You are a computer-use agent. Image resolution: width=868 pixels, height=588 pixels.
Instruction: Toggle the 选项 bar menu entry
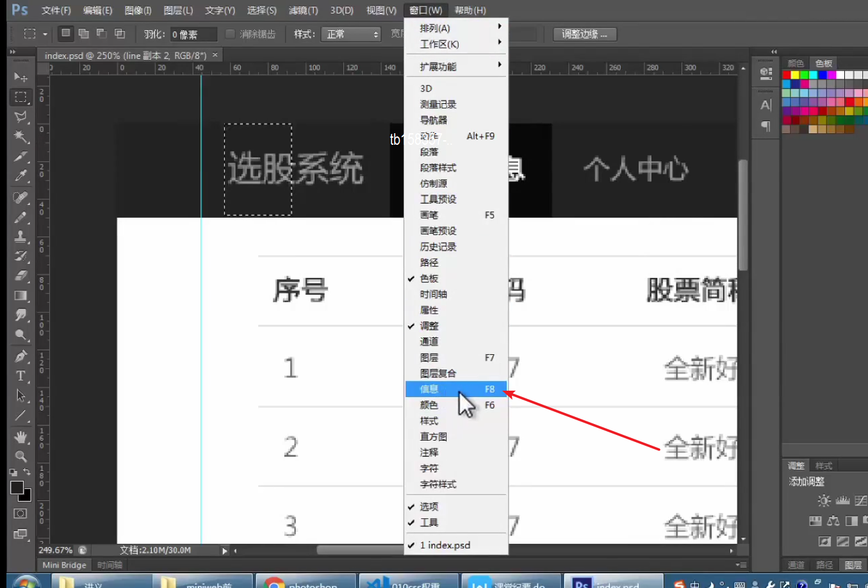coord(429,507)
